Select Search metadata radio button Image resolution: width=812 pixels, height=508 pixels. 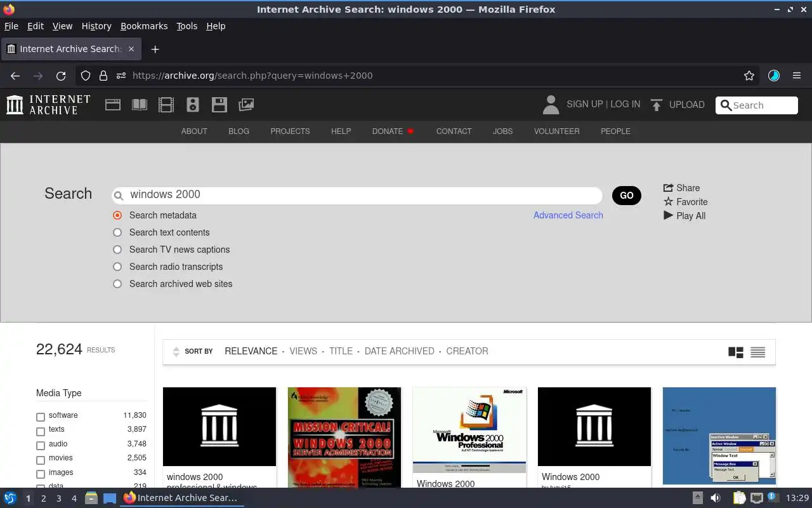[x=117, y=215]
